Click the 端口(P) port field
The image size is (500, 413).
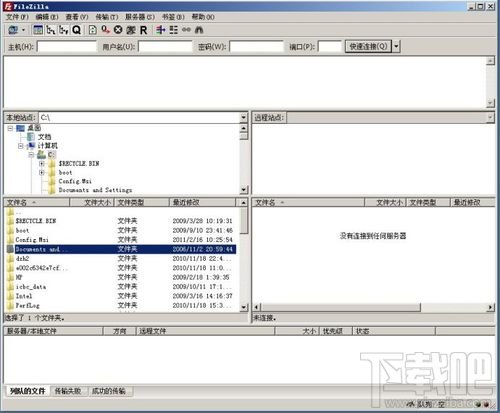330,47
